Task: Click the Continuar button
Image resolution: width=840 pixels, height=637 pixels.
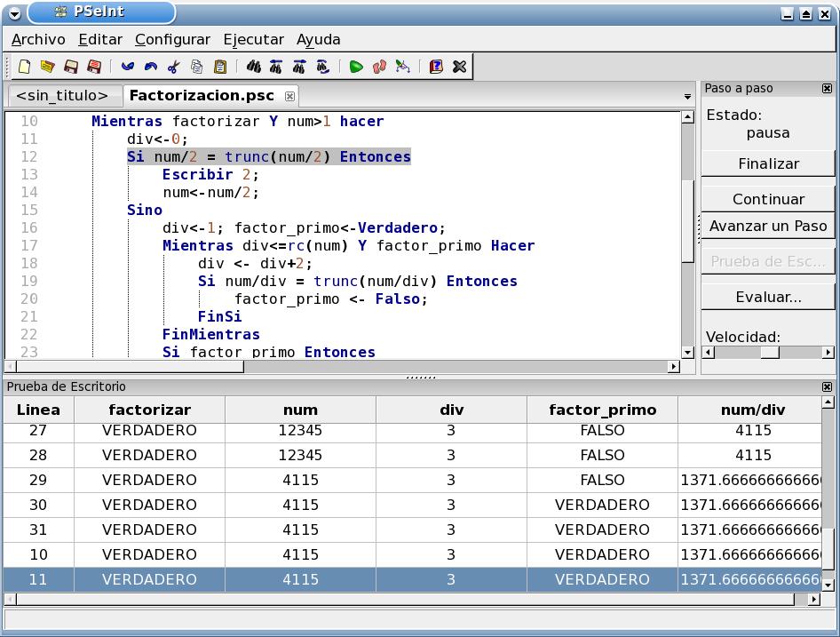Action: click(x=768, y=199)
